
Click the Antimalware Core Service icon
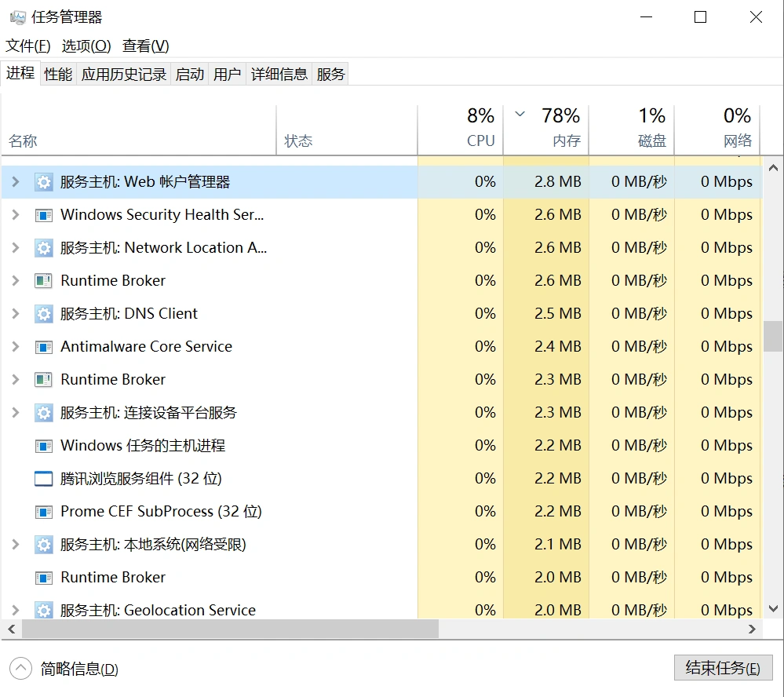tap(43, 346)
